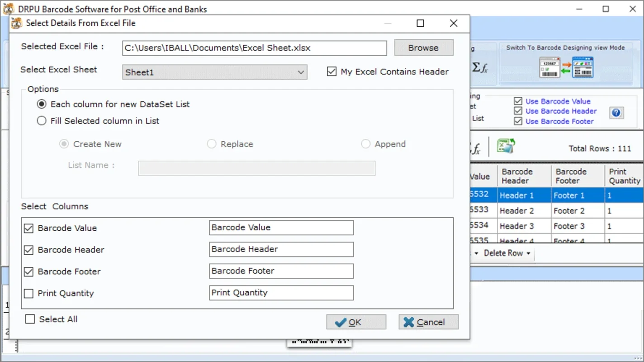The width and height of the screenshot is (644, 362).
Task: Toggle Use Barcode Header checkbox in main window
Action: tap(518, 111)
